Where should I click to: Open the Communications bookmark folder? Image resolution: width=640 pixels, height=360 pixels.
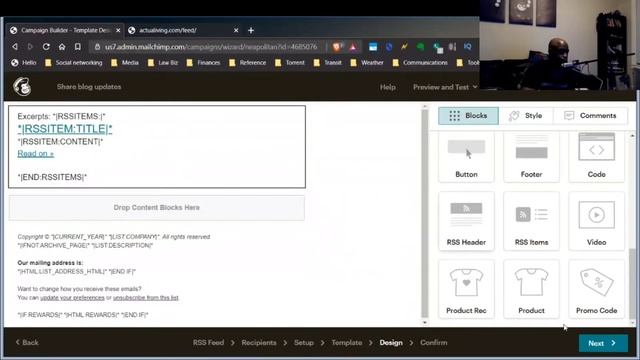coord(420,63)
